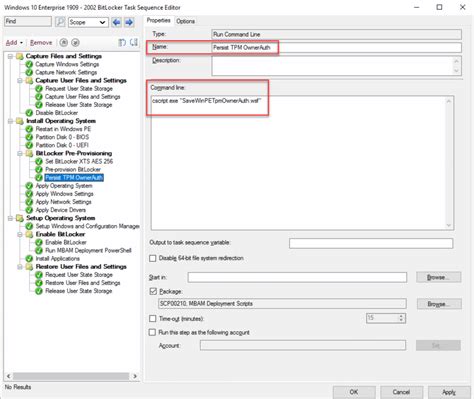Image resolution: width=474 pixels, height=399 pixels.
Task: Collapse the BitLocker Pre-Provisioning group
Action: [x=20, y=153]
